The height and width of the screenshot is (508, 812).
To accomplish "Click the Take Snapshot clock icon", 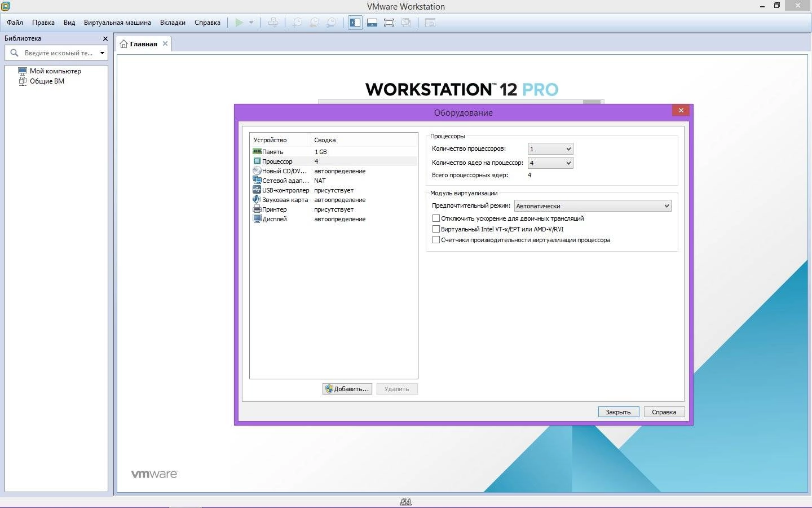I will click(x=297, y=23).
